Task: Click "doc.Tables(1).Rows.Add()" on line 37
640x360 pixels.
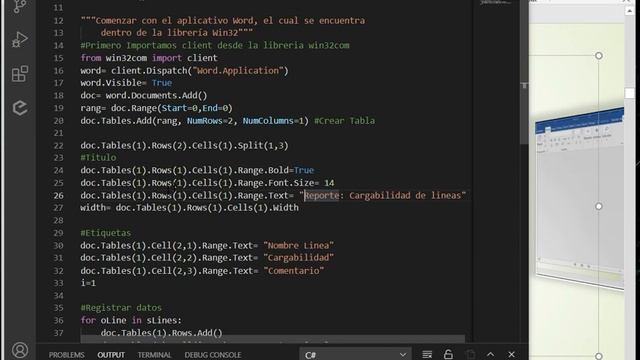Action: point(162,333)
